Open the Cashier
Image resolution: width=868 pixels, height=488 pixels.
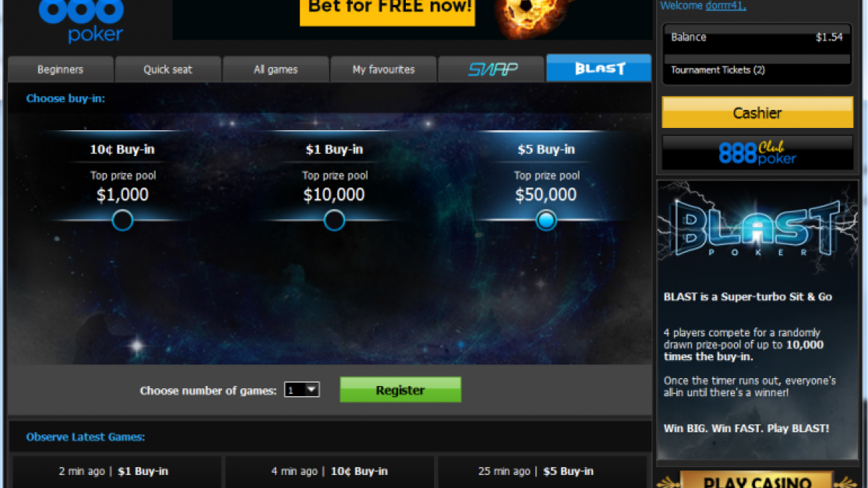pos(757,114)
